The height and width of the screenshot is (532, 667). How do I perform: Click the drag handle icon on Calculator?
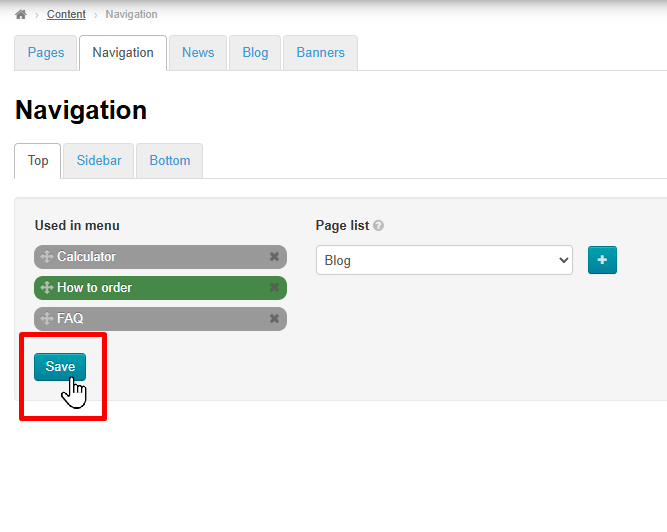46,257
